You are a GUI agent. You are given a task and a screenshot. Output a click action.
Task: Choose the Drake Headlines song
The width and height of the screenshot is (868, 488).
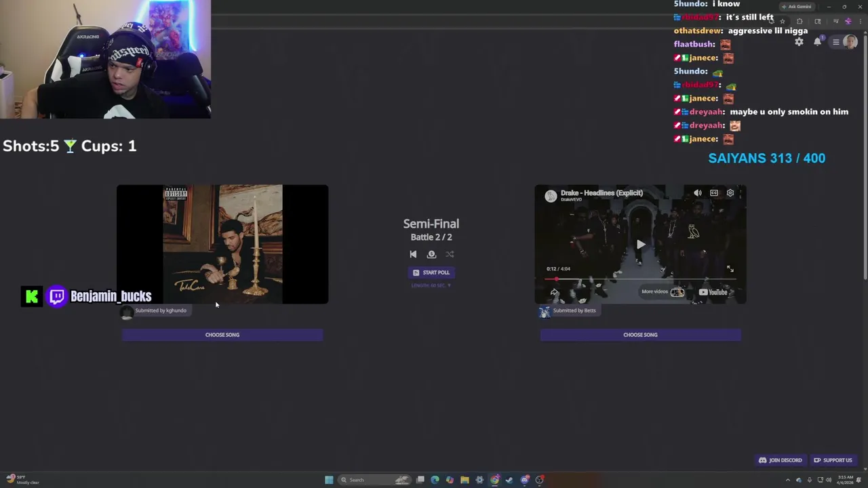[x=640, y=335]
